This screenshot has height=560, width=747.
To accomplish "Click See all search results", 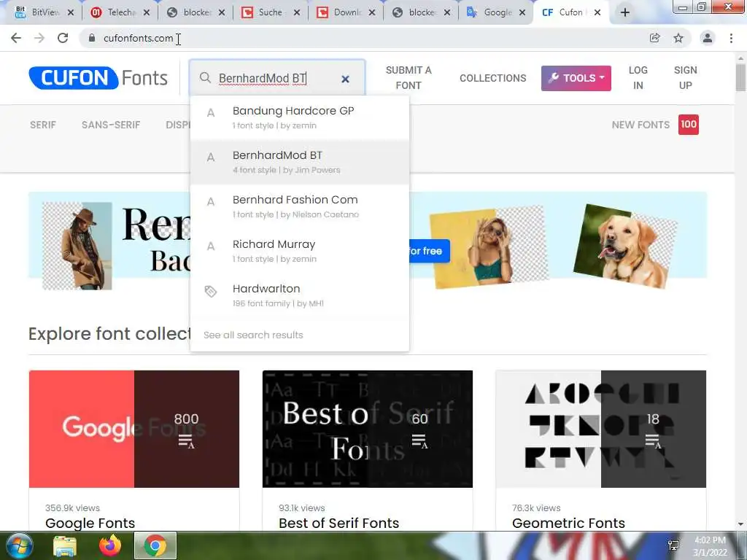I will tap(253, 335).
